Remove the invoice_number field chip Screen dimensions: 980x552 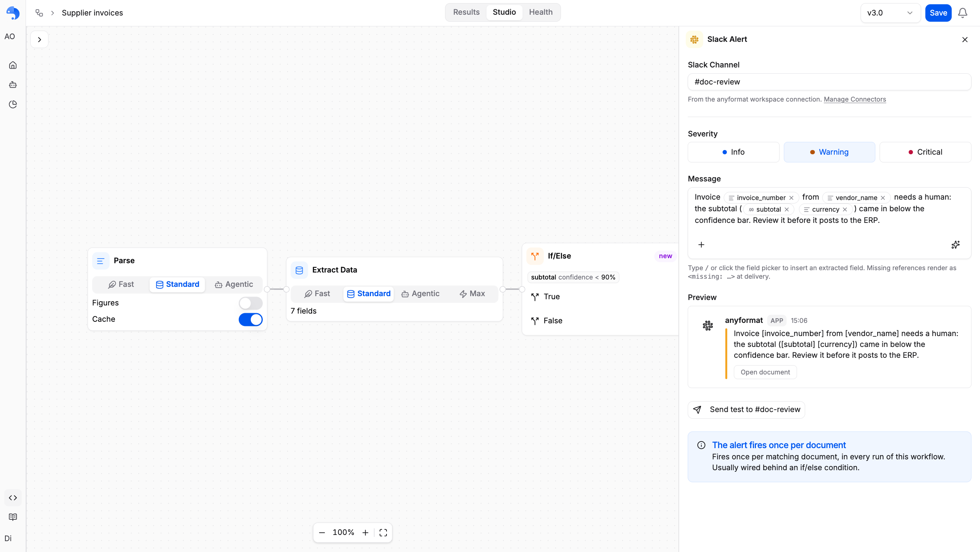point(791,198)
